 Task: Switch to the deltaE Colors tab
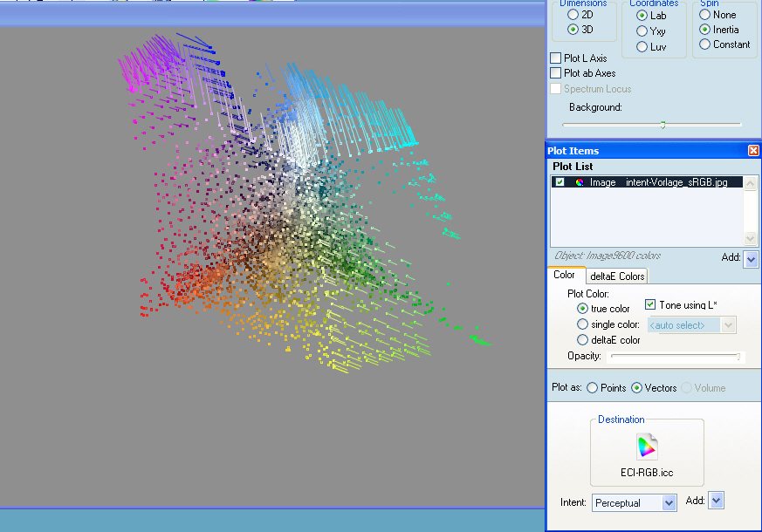coord(616,276)
